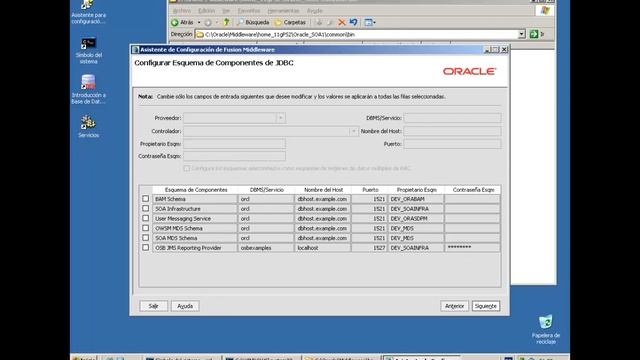640x360 pixels.
Task: Click the Propietario Esqm column header
Action: 416,190
